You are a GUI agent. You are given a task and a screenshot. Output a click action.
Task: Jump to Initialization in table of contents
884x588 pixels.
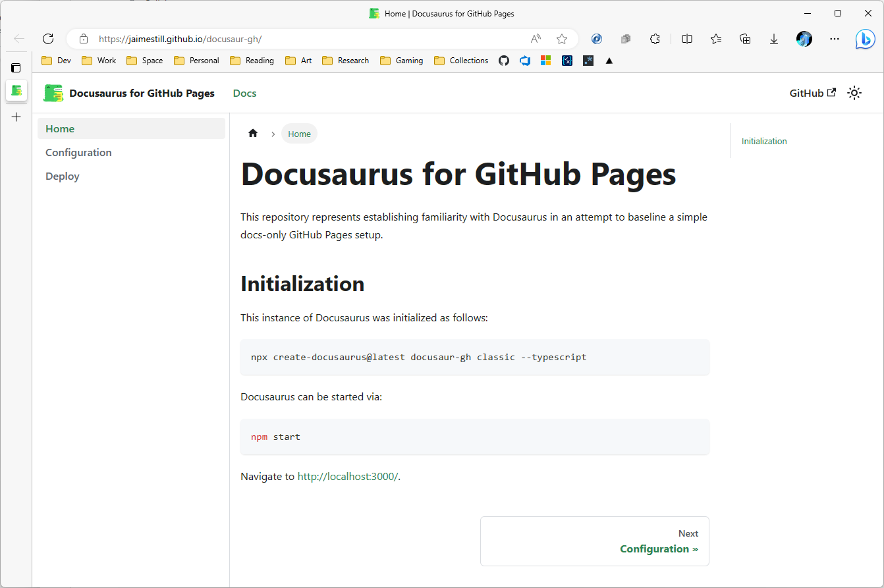[764, 142]
